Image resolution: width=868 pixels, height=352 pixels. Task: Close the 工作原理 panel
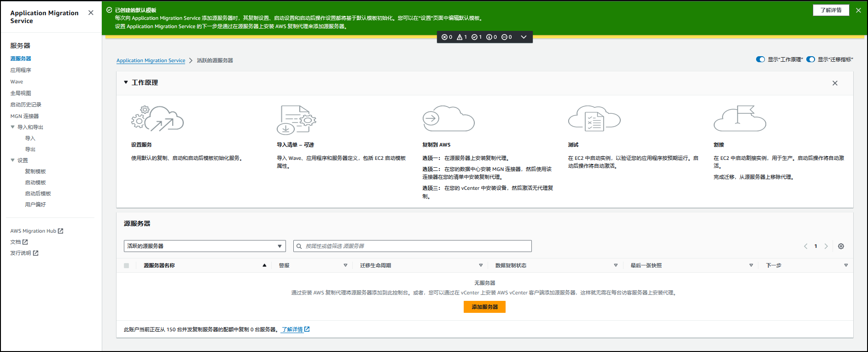[x=835, y=83]
